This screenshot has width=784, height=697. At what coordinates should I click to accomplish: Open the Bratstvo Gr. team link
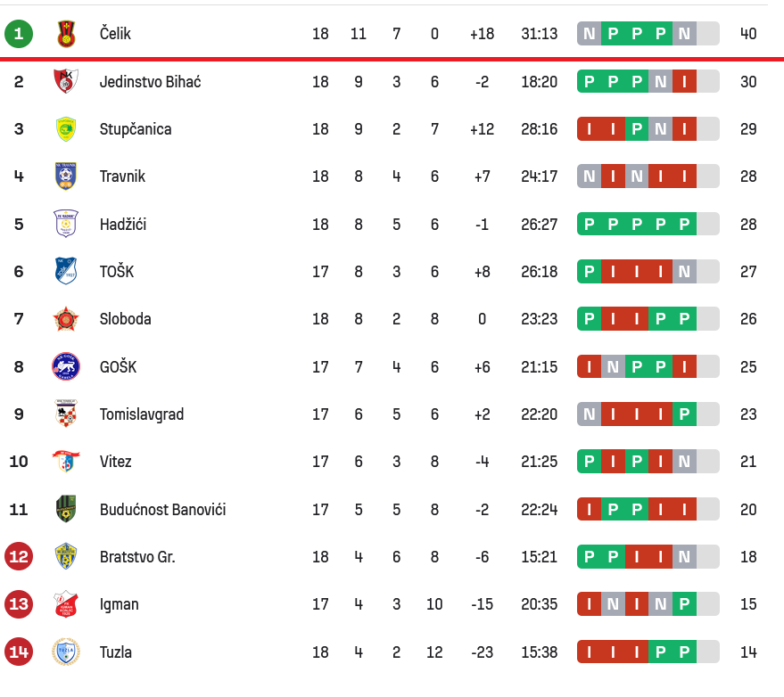[x=137, y=557]
